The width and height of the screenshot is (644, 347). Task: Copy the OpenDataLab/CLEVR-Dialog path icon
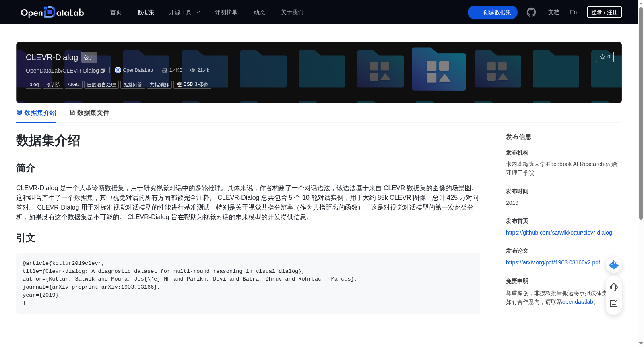point(103,71)
